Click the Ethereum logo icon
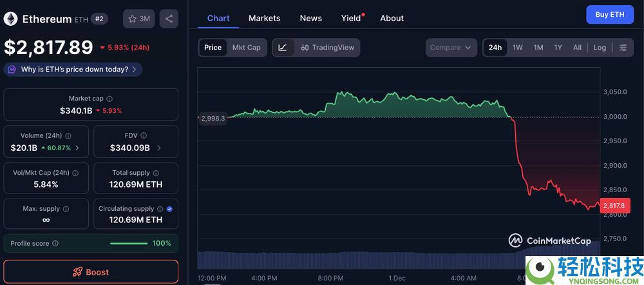The width and height of the screenshot is (644, 285). click(11, 19)
